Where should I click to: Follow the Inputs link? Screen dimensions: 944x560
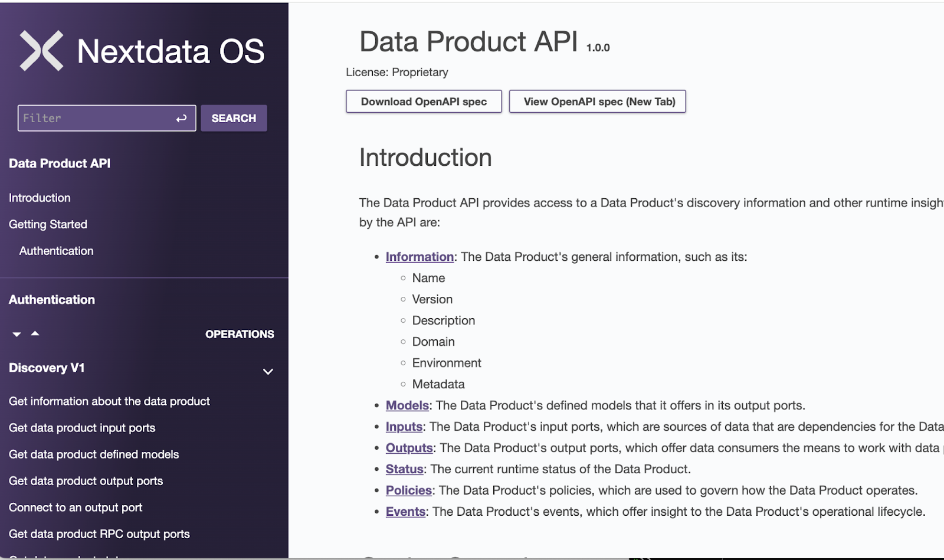coord(404,427)
